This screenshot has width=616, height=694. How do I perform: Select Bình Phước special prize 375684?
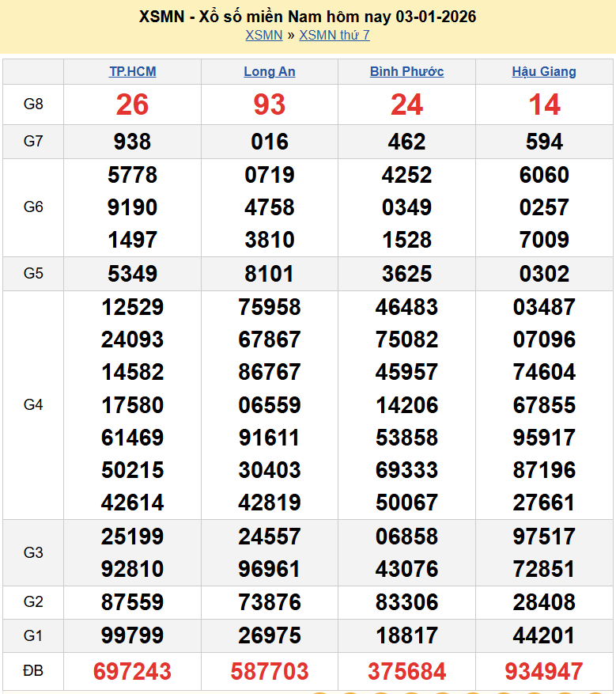pyautogui.click(x=406, y=672)
